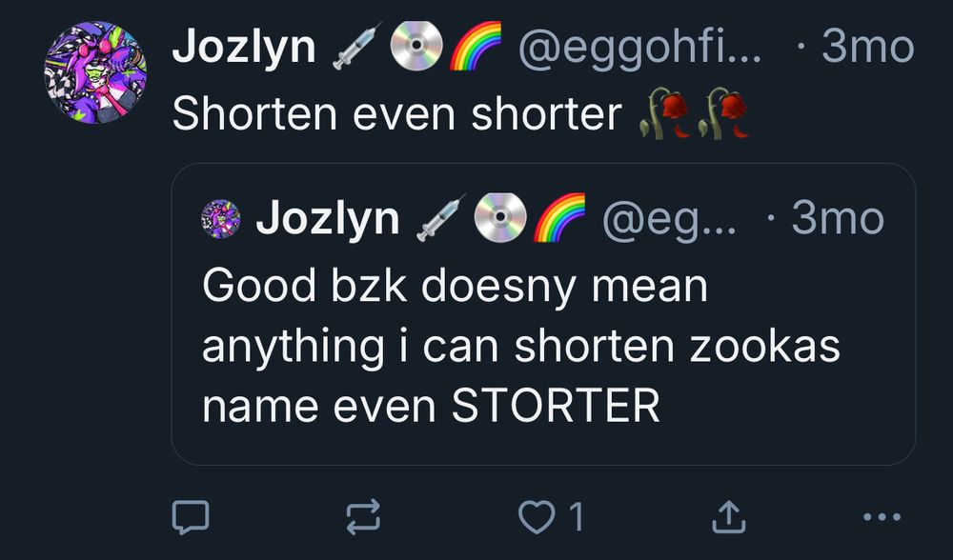Open the three-dot more options menu
The height and width of the screenshot is (560, 953).
click(882, 517)
